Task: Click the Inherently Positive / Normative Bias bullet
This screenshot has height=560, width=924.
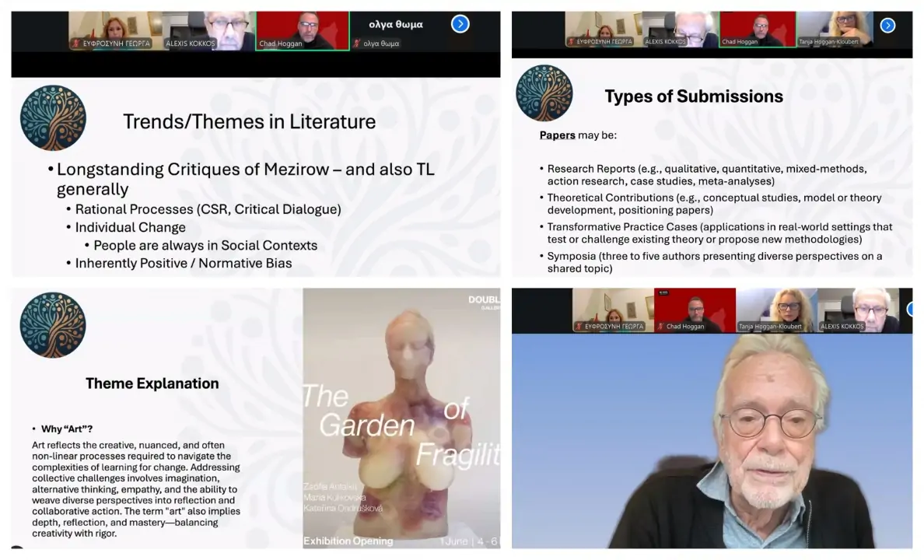Action: pyautogui.click(x=184, y=263)
